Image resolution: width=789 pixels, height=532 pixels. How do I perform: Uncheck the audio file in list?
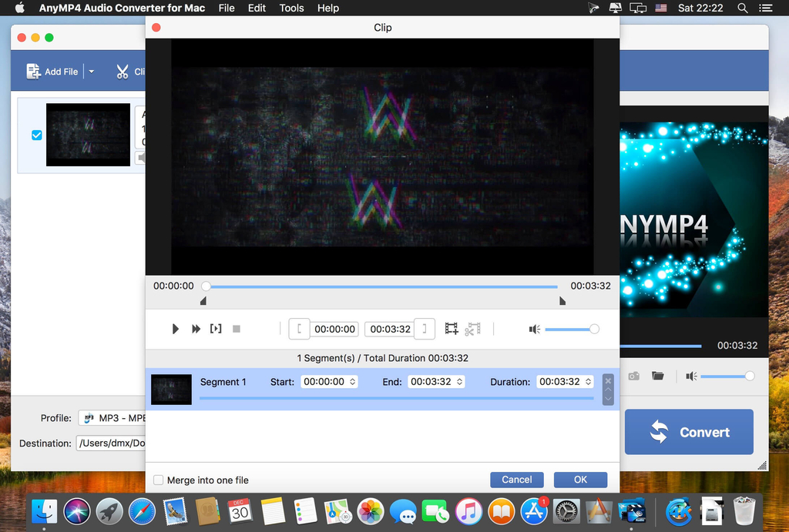[x=37, y=135]
